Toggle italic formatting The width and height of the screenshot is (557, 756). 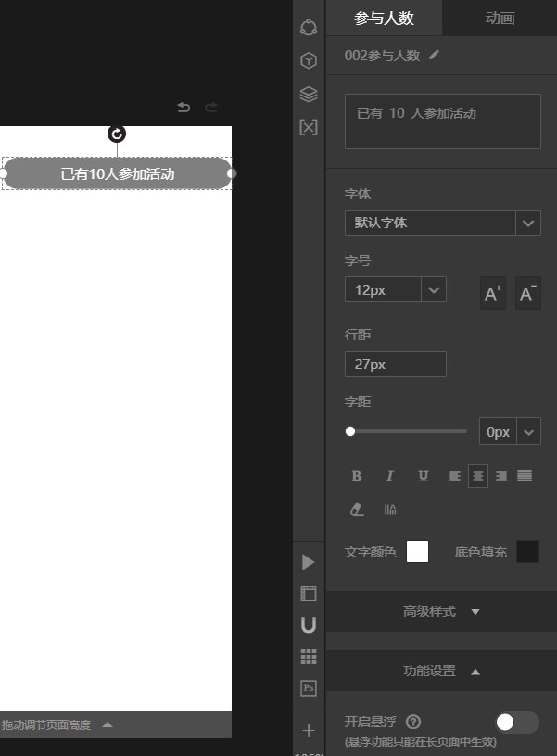tap(390, 476)
